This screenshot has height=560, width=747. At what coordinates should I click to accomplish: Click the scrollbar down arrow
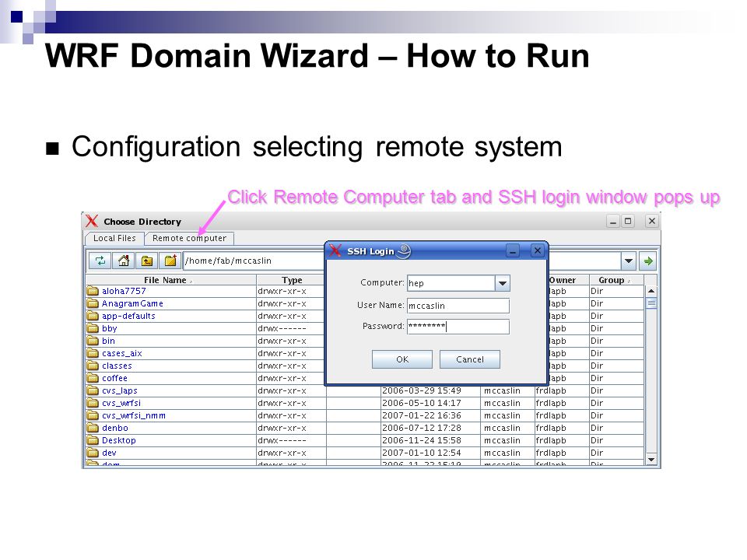[x=651, y=460]
